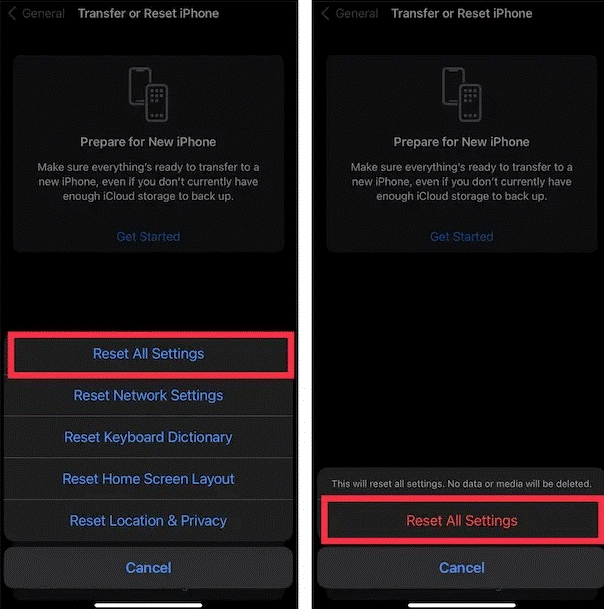
Task: Tap the back chevron in left screen
Action: (x=12, y=14)
